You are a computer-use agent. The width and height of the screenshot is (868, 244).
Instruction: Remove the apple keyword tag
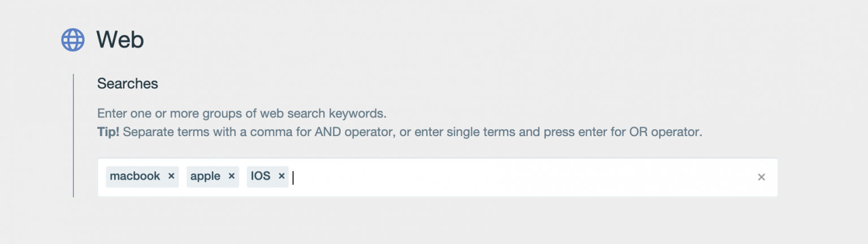[231, 176]
